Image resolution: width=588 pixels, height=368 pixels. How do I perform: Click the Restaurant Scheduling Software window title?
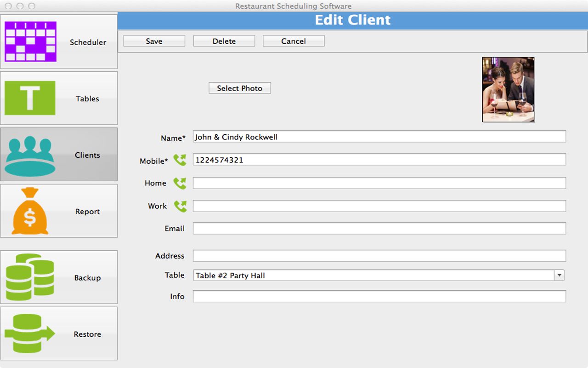click(294, 6)
